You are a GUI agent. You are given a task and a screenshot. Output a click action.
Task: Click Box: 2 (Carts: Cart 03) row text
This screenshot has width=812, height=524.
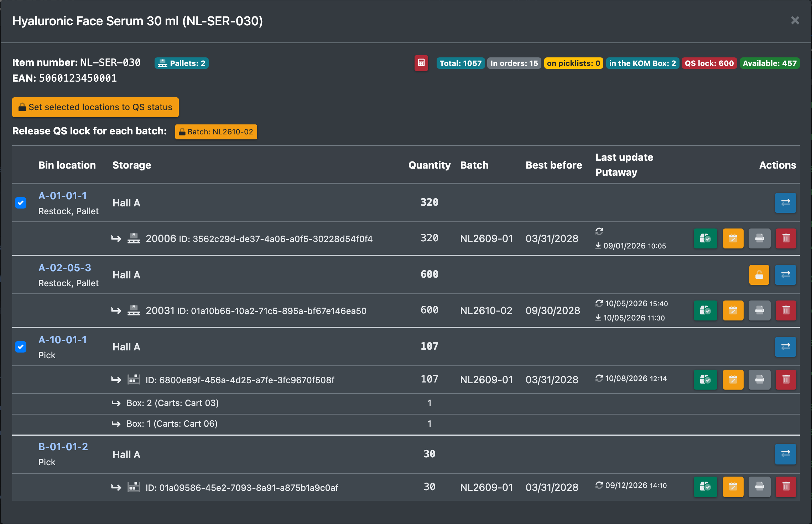coord(173,403)
